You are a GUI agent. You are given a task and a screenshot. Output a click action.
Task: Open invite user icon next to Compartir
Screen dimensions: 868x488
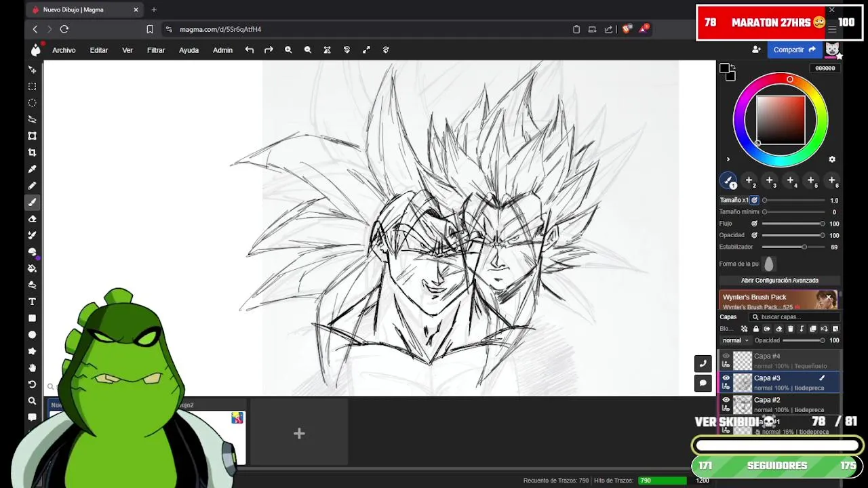[x=756, y=49]
